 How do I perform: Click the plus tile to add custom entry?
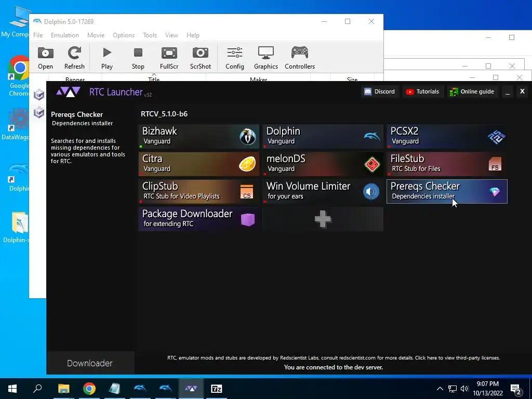click(x=323, y=219)
